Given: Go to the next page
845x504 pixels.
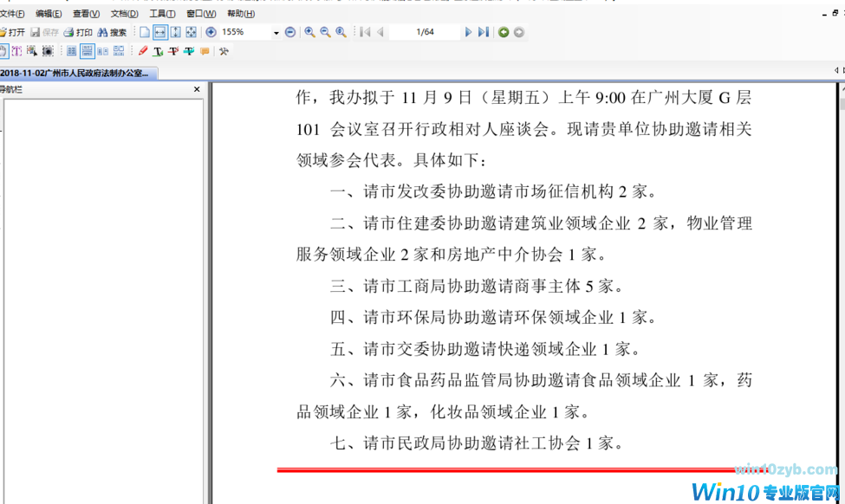Looking at the screenshot, I should (x=468, y=32).
